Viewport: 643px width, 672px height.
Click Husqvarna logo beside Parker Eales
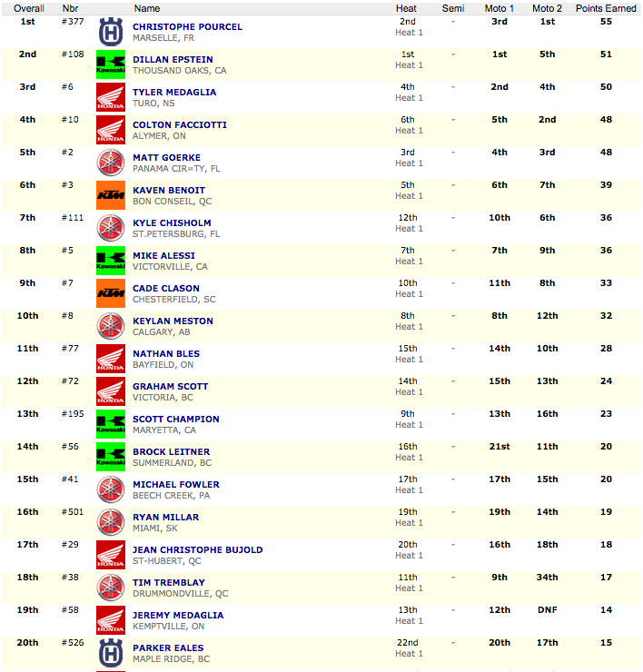pyautogui.click(x=111, y=653)
